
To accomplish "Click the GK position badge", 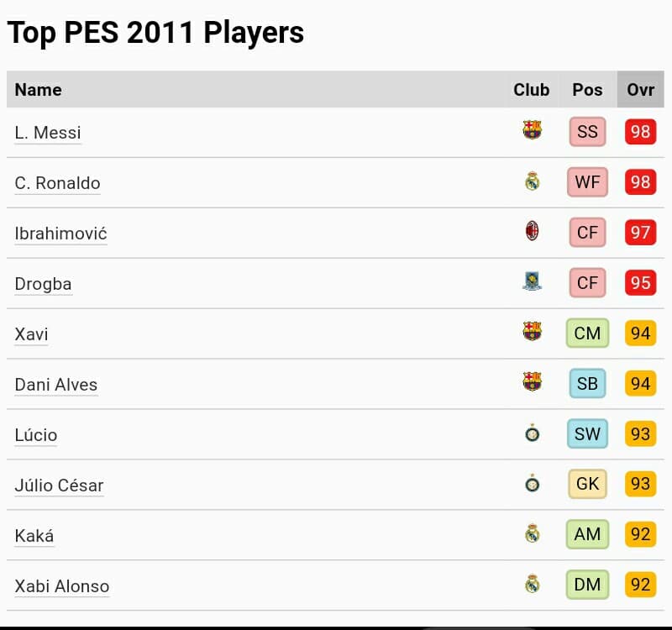I will [x=587, y=484].
